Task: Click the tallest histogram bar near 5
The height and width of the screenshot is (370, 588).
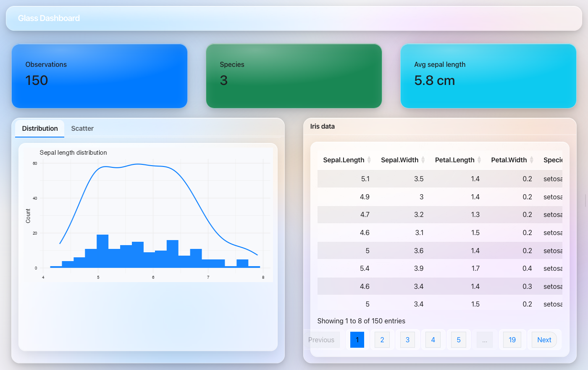Action: 102,251
